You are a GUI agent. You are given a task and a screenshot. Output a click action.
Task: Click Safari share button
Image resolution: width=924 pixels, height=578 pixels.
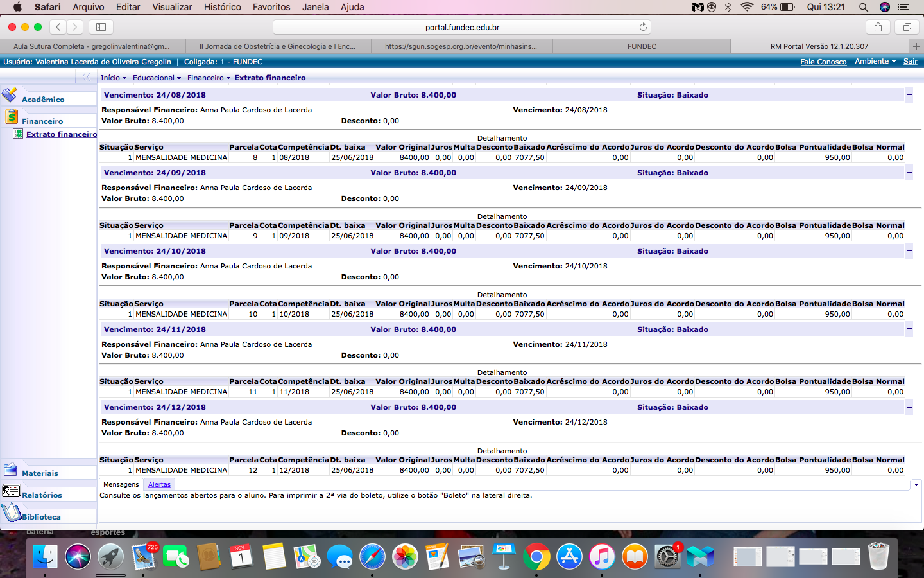point(878,27)
